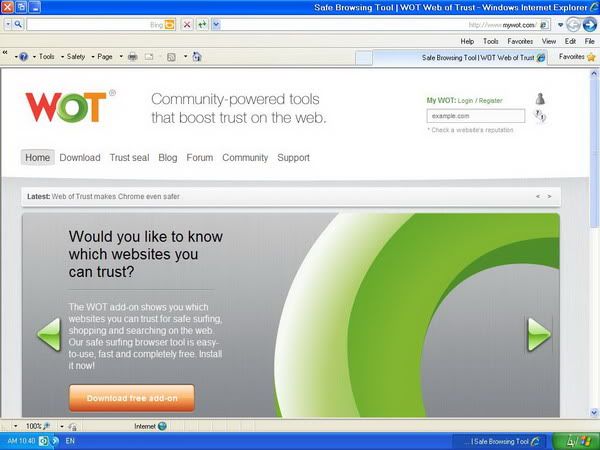The height and width of the screenshot is (450, 600).
Task: Open the Support nav link
Action: coord(293,158)
